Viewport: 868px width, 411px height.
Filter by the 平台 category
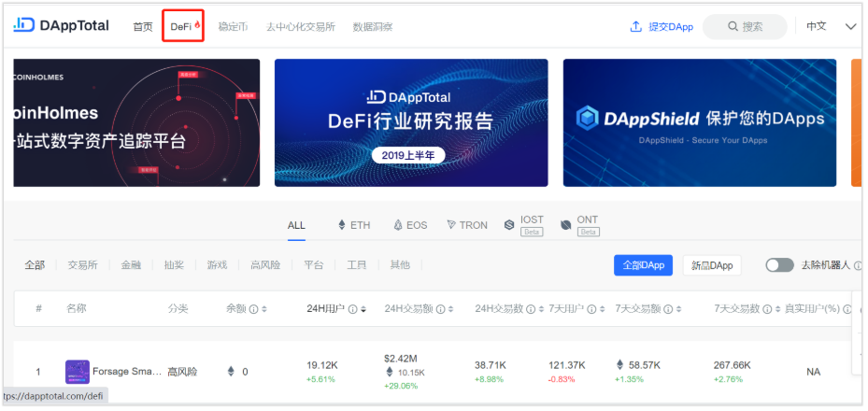[313, 265]
